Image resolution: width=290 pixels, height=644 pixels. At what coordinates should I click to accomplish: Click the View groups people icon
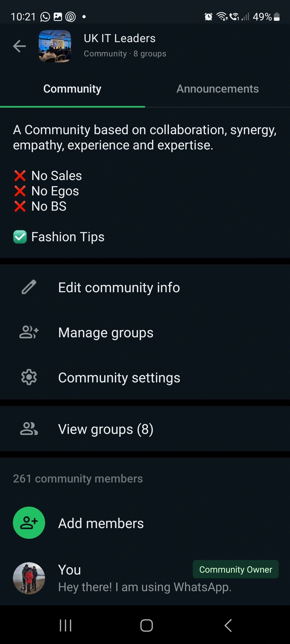point(29,429)
